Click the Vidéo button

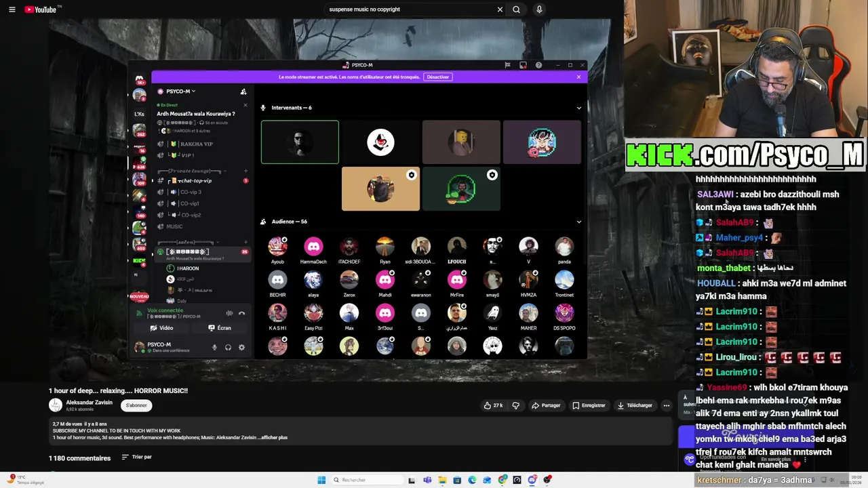161,328
